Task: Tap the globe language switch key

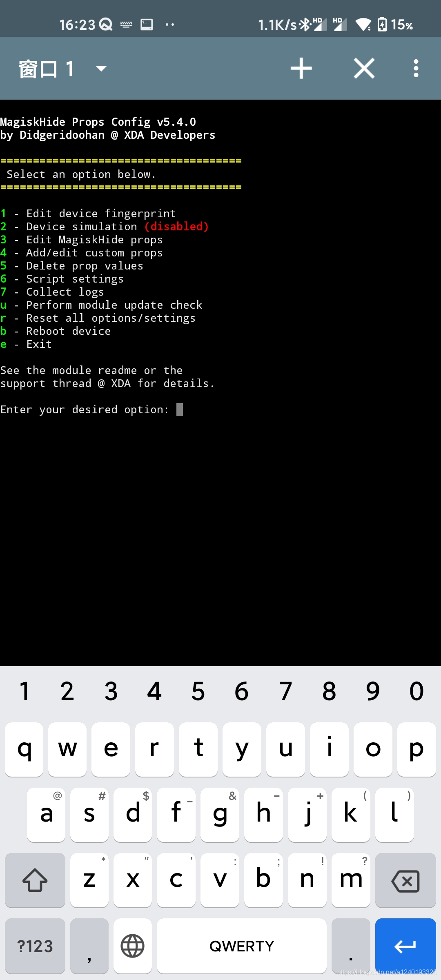Action: tap(133, 946)
